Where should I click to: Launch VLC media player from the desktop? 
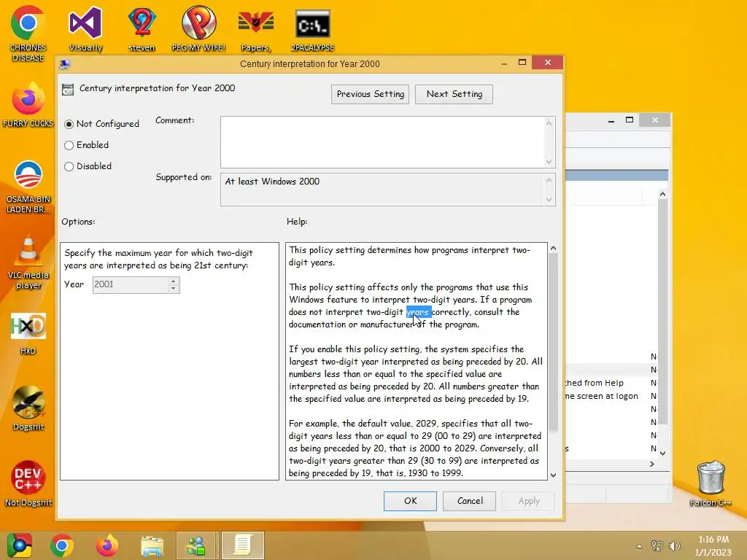[x=28, y=262]
